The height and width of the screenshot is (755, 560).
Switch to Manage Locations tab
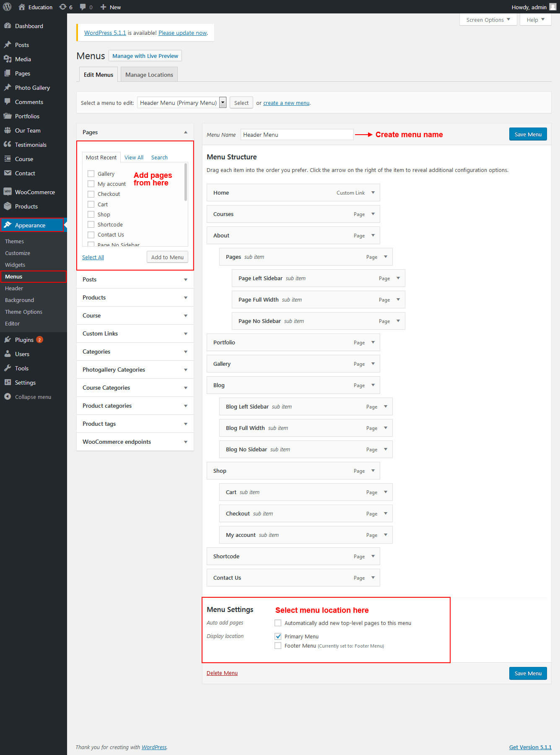pos(149,75)
